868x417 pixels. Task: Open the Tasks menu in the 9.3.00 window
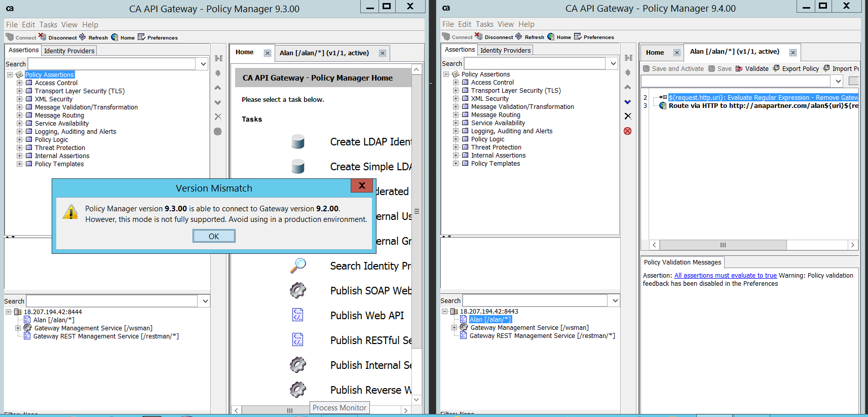pos(48,25)
